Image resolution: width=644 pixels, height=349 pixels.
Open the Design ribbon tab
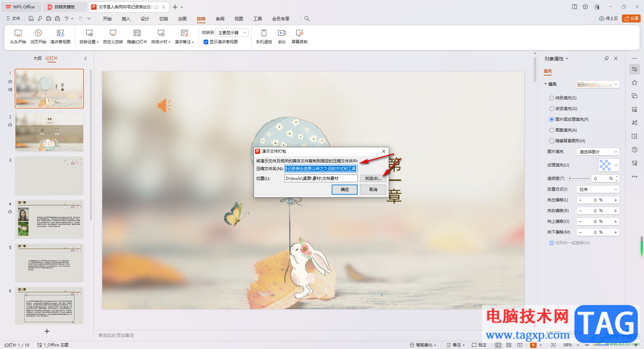[x=145, y=19]
